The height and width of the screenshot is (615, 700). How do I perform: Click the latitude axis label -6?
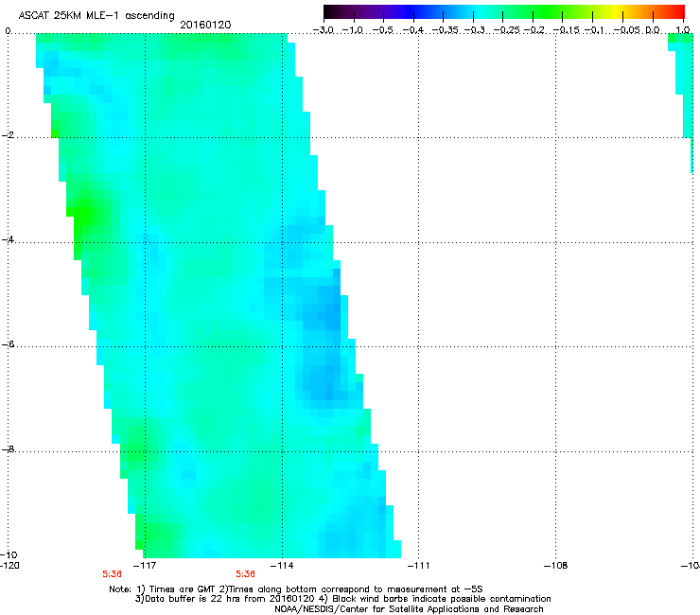8,344
